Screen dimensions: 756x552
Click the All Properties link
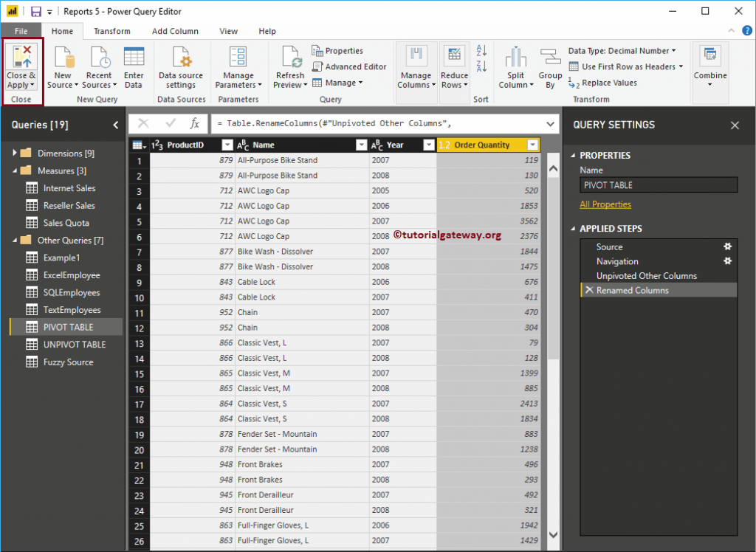[605, 204]
